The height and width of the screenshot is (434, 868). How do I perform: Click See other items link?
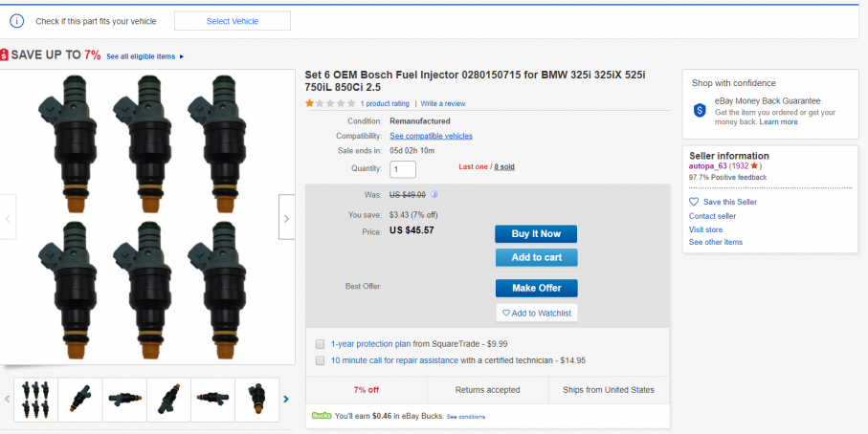tap(716, 242)
